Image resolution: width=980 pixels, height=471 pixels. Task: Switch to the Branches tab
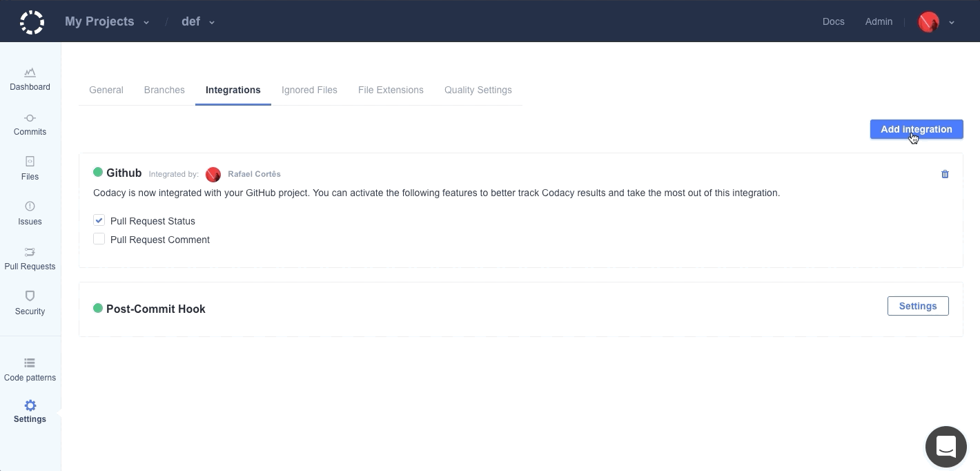[164, 90]
